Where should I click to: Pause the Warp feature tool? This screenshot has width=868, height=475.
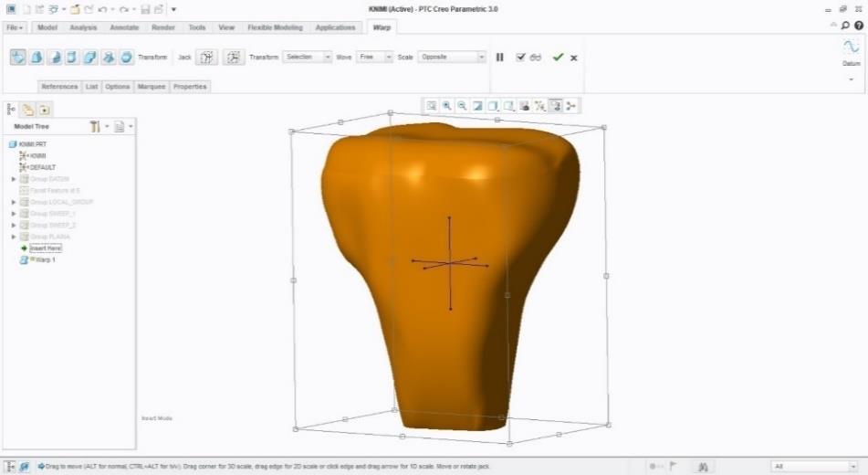(500, 57)
